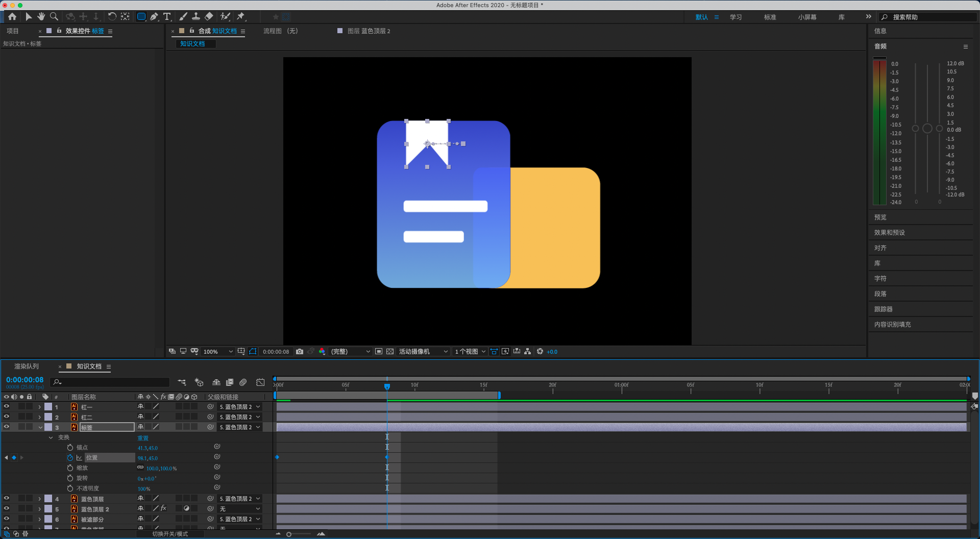Click the region of interest icon
The image size is (980, 539).
(379, 352)
